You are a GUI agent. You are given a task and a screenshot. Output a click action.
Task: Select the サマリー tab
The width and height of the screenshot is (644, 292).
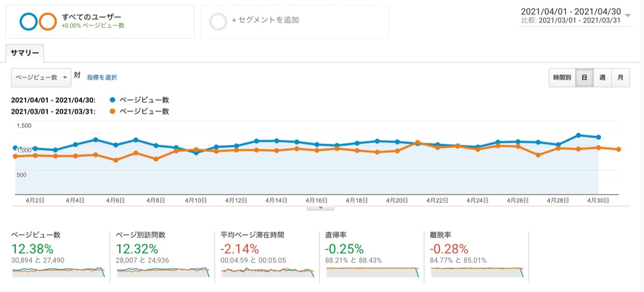(25, 53)
